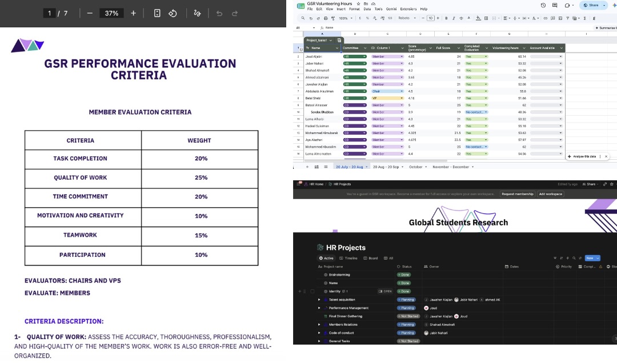The image size is (617, 364).
Task: Rotate the PDF page with the rotate icon
Action: [x=173, y=13]
